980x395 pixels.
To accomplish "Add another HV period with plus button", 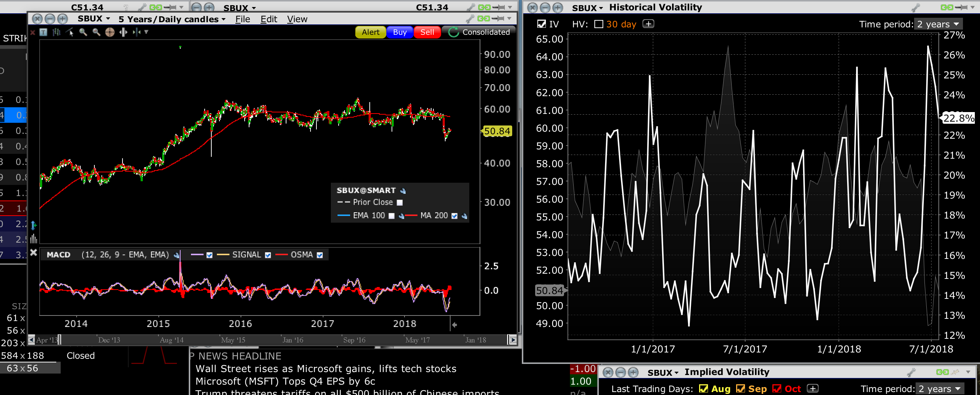I will [x=648, y=24].
